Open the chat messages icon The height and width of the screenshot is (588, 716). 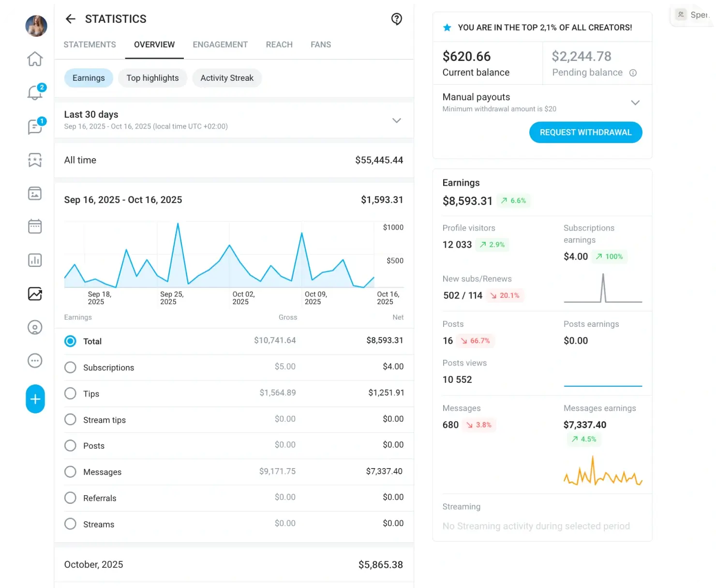point(35,127)
